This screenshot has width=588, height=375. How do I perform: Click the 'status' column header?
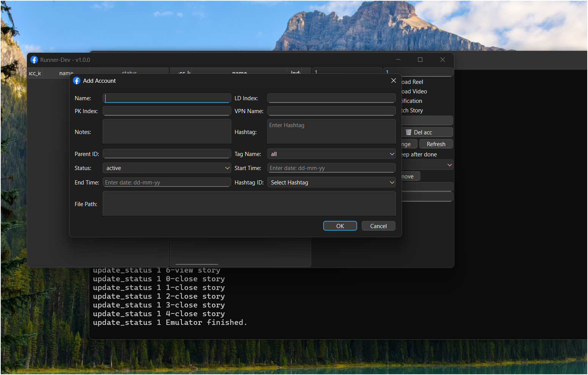tap(129, 73)
